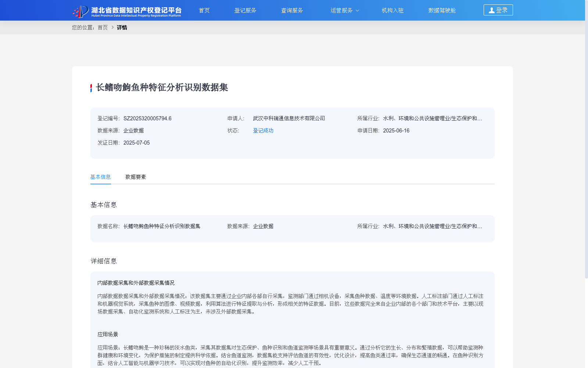Open the 数据驾驶舱 menu item
Viewport: 588px width, 368px height.
click(442, 10)
